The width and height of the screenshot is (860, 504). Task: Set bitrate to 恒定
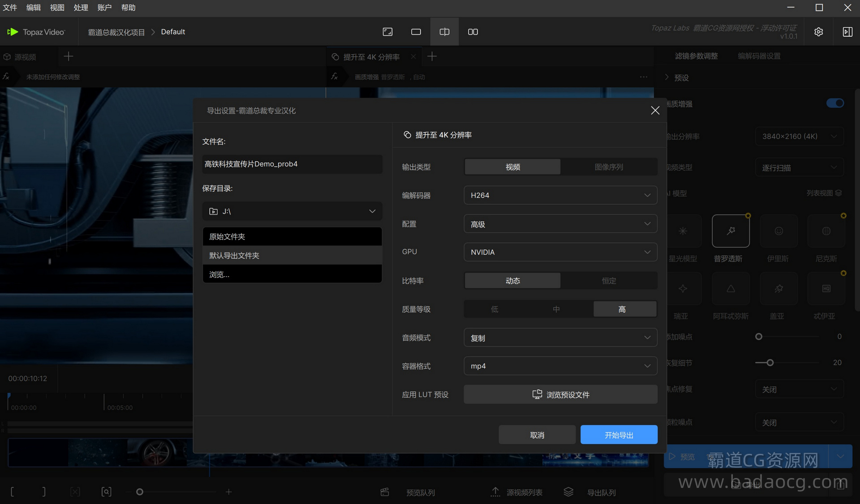(608, 281)
